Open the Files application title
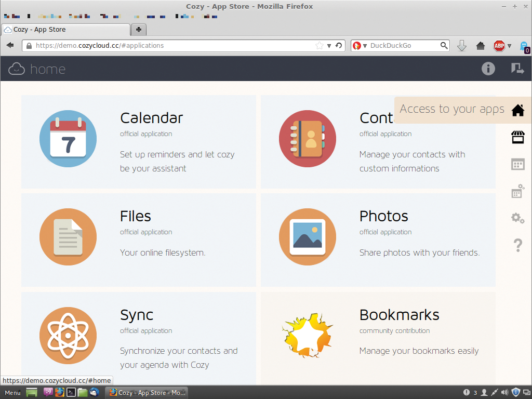The image size is (532, 399). (136, 216)
